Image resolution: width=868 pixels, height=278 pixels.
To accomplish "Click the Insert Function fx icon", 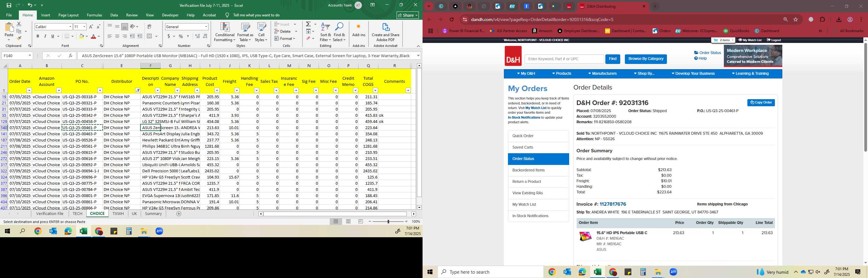I will click(x=71, y=56).
